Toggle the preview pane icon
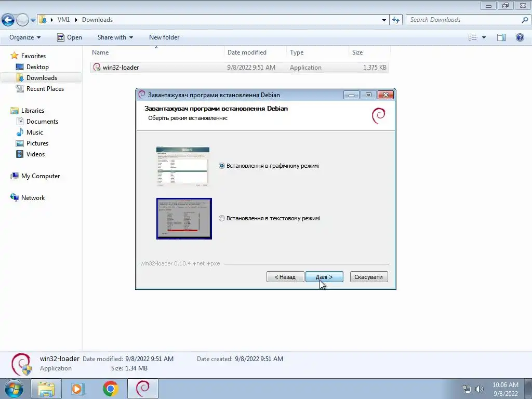This screenshot has height=399, width=532. (501, 37)
